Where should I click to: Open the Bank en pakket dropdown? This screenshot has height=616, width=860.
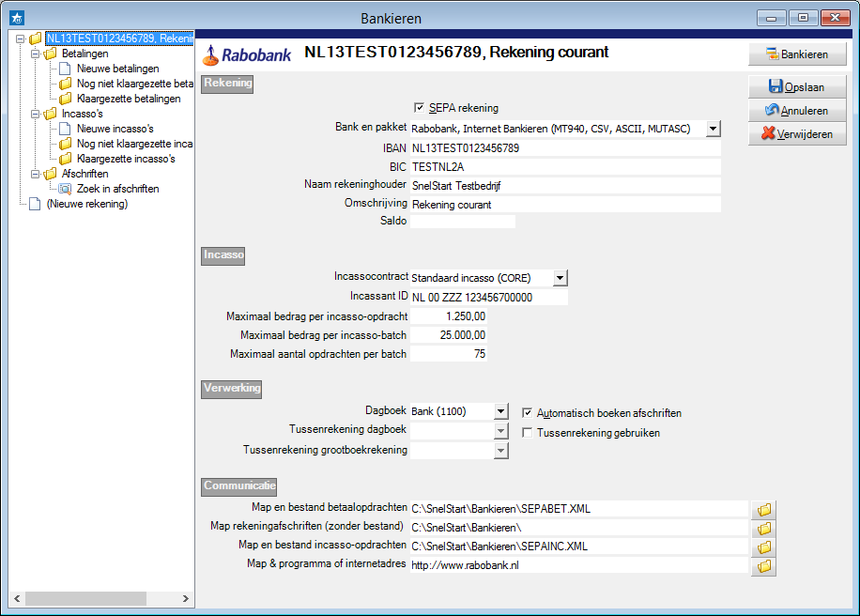point(713,129)
